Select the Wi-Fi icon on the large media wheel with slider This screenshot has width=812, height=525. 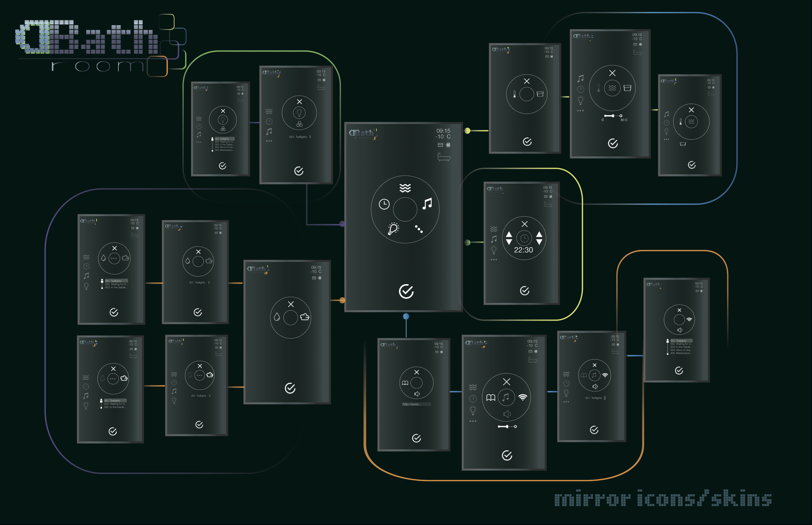click(523, 397)
